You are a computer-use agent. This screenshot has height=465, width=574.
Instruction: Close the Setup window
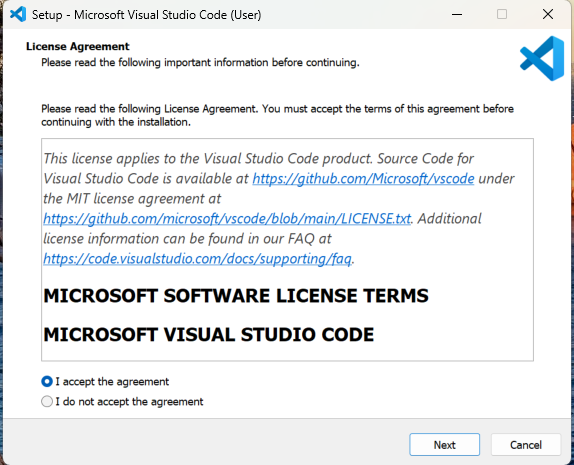(x=548, y=15)
